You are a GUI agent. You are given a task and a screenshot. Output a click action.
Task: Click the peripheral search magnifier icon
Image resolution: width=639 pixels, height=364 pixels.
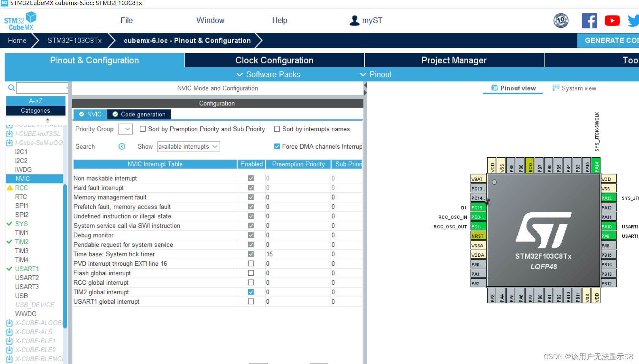11,88
